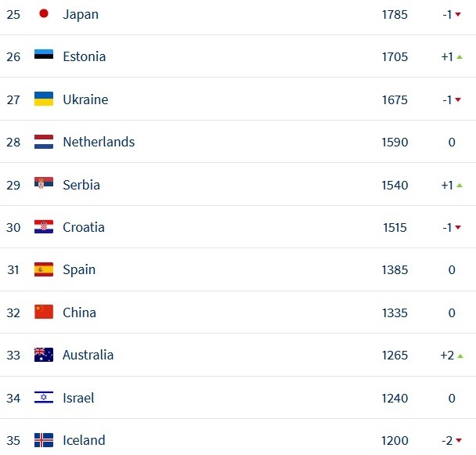The image size is (476, 455).
Task: Click the Ukraine flag icon
Action: [x=44, y=99]
